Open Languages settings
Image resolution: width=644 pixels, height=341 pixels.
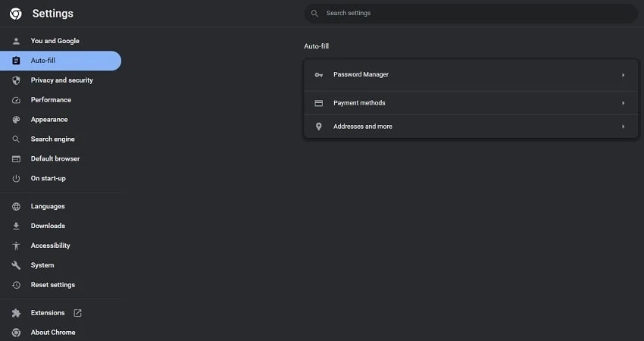tap(48, 207)
